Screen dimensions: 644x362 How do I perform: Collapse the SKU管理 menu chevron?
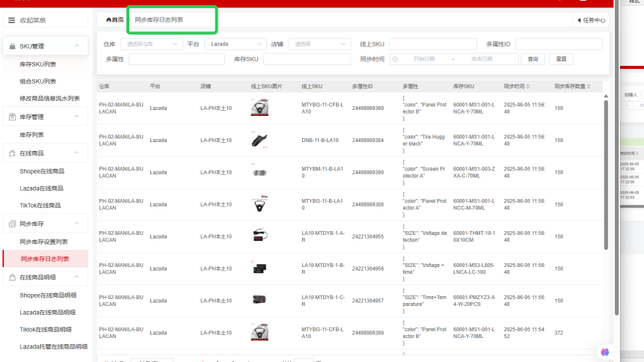[x=76, y=46]
